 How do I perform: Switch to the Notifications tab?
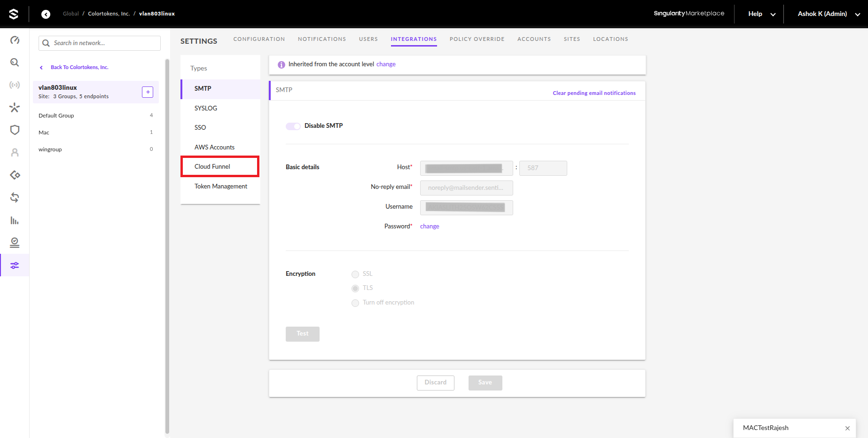pos(322,39)
